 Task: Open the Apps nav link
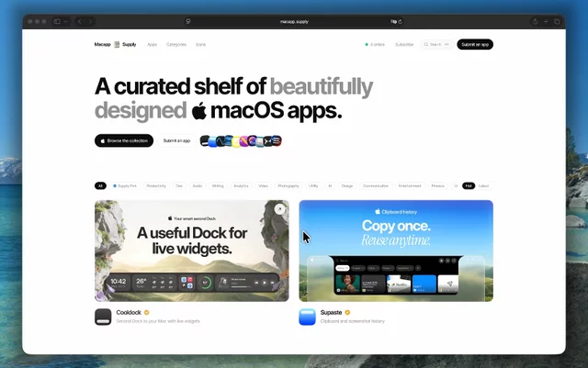tap(152, 45)
